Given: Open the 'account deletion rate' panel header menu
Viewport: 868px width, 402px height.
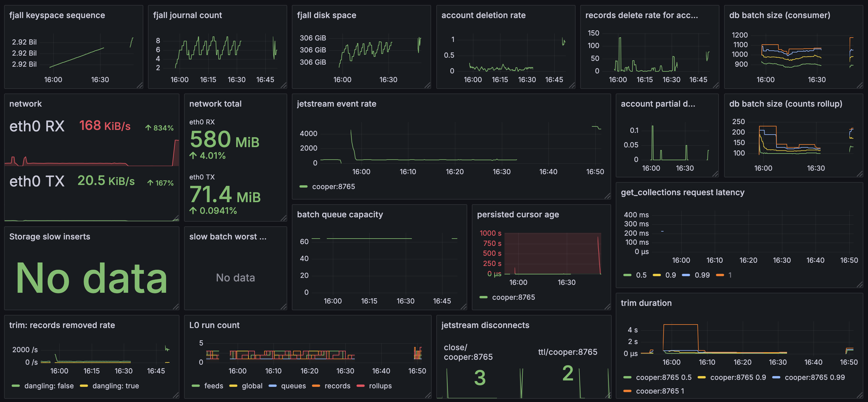Looking at the screenshot, I should pos(483,15).
